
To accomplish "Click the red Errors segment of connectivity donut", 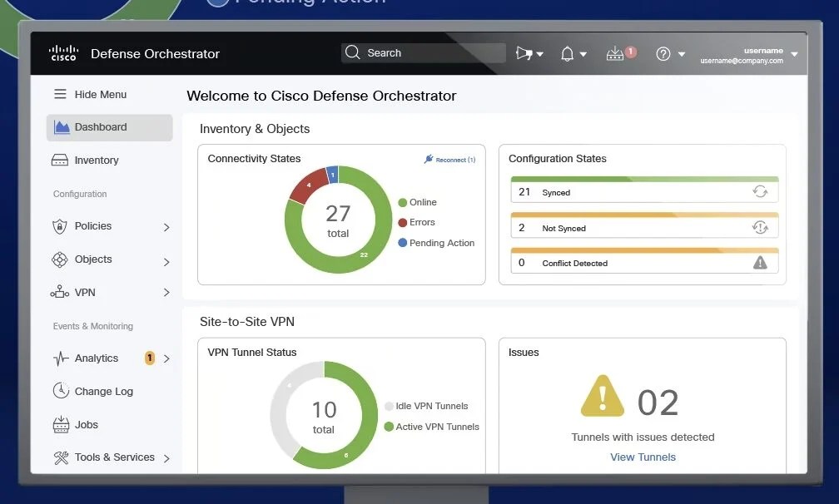I will [308, 185].
